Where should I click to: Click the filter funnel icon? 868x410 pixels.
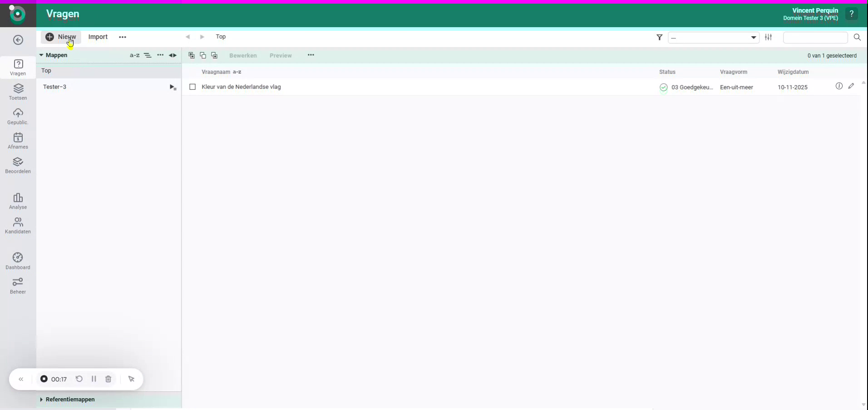[x=659, y=38]
